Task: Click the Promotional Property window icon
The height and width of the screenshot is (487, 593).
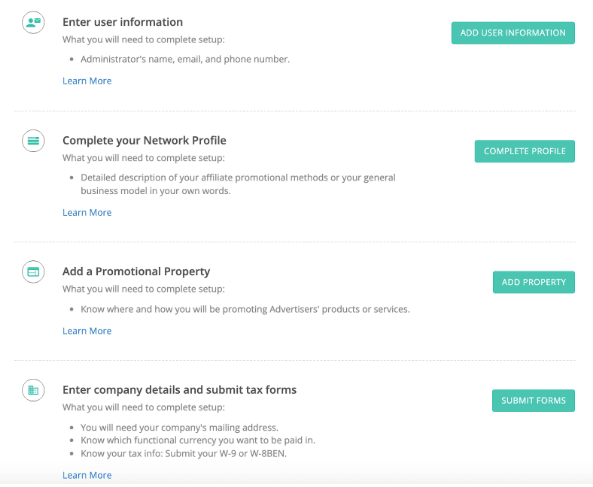Action: click(x=33, y=272)
